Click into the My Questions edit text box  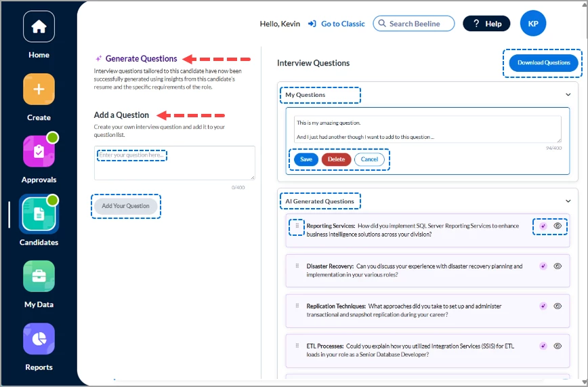427,129
